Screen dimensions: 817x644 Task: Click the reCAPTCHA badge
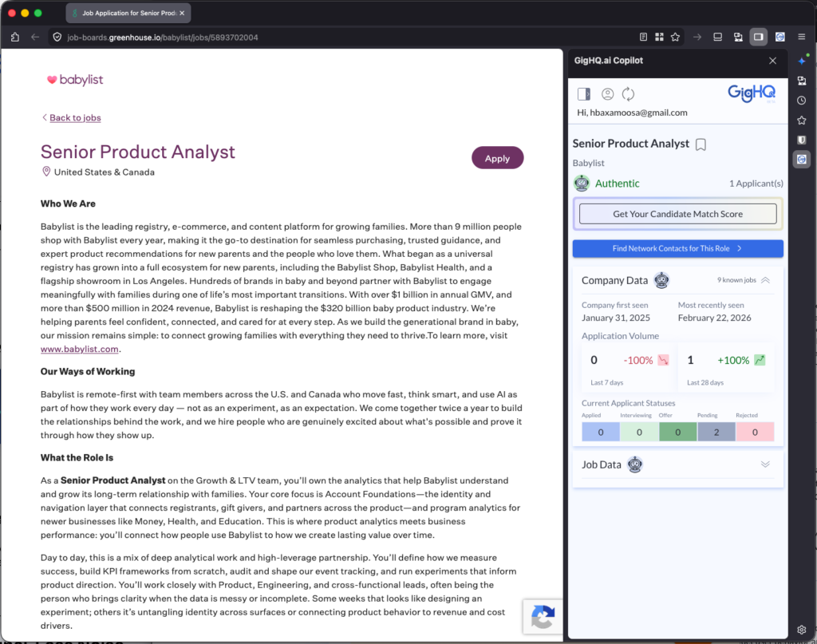tap(543, 617)
